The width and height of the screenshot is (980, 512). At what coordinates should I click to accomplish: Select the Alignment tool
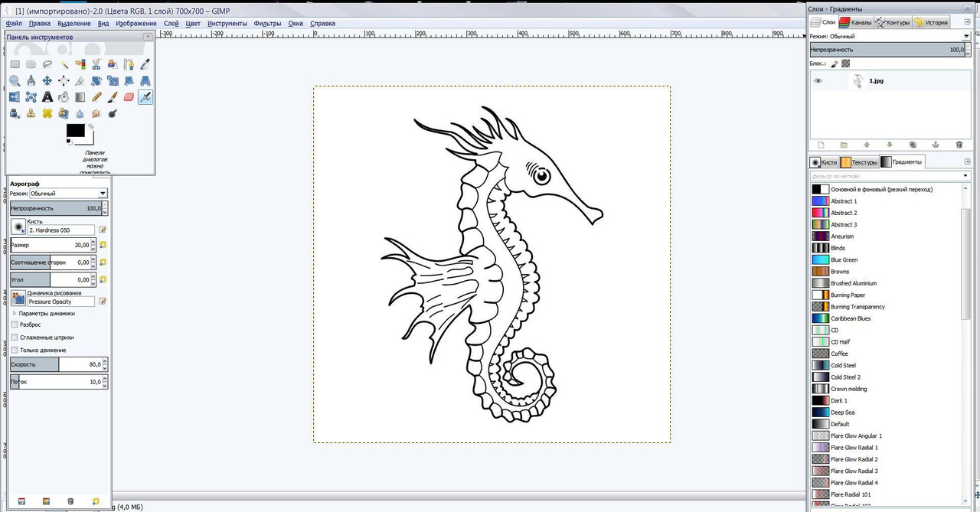[x=64, y=80]
